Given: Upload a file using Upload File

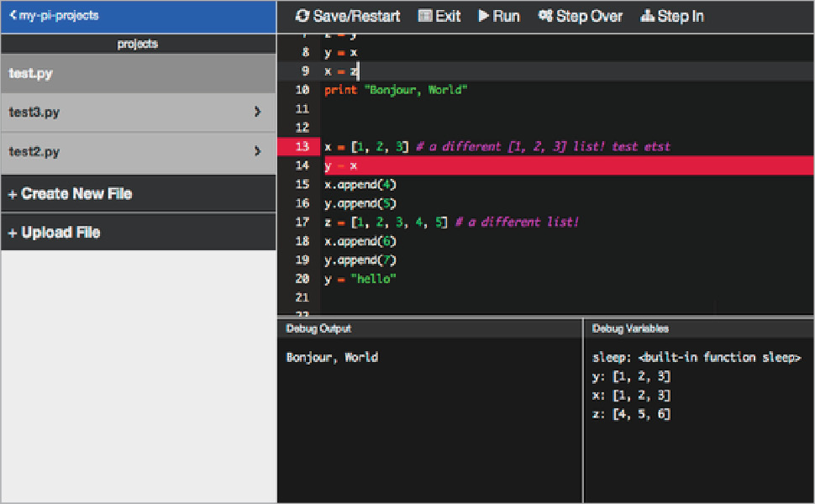Looking at the screenshot, I should point(63,232).
